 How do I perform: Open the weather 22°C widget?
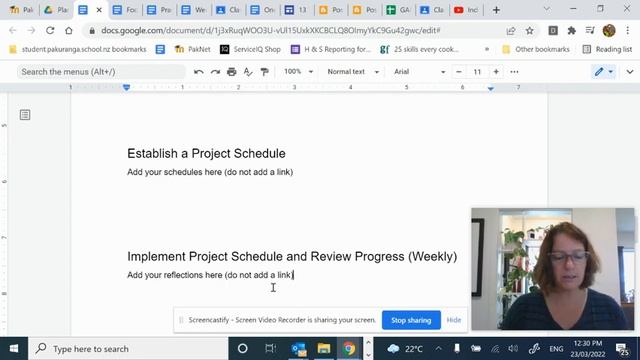(405, 349)
